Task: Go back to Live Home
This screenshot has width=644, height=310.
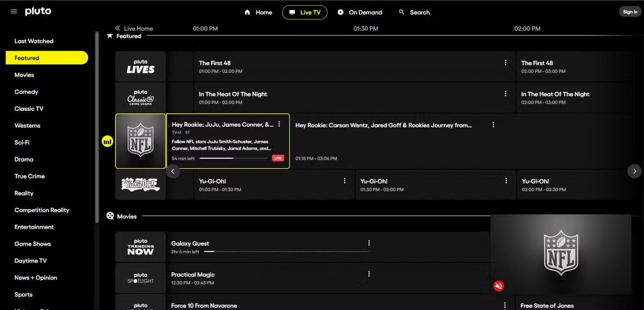Action: pyautogui.click(x=134, y=28)
